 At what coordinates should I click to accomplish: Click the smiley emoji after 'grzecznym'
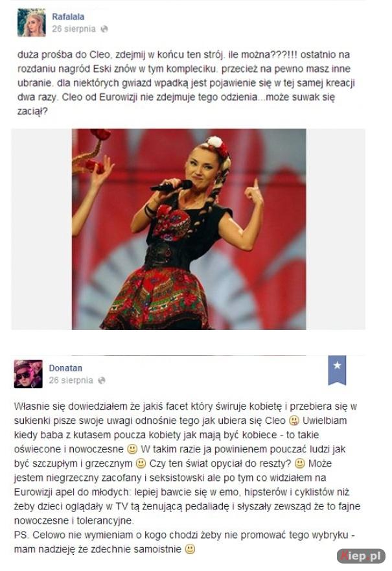141,463
